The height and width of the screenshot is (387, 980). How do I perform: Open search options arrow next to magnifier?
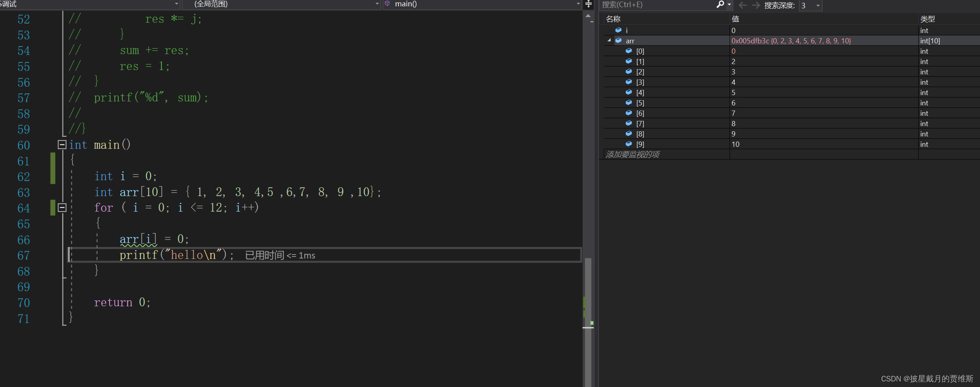click(729, 5)
